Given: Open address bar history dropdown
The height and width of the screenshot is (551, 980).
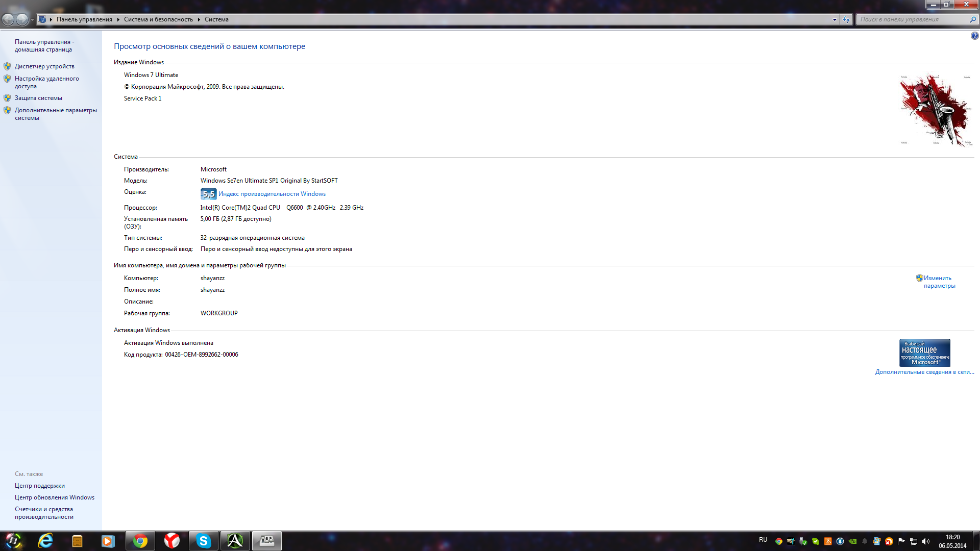Looking at the screenshot, I should [835, 19].
